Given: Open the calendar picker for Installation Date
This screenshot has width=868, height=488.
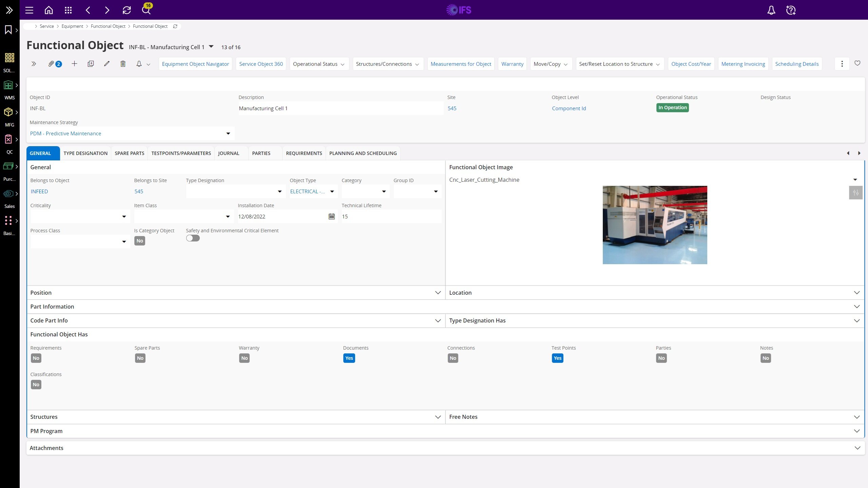Looking at the screenshot, I should 331,216.
